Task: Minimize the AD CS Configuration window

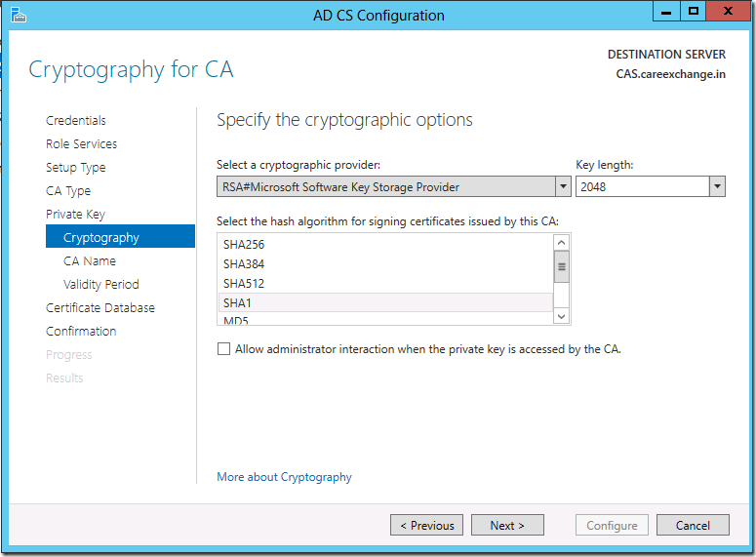Action: point(666,12)
